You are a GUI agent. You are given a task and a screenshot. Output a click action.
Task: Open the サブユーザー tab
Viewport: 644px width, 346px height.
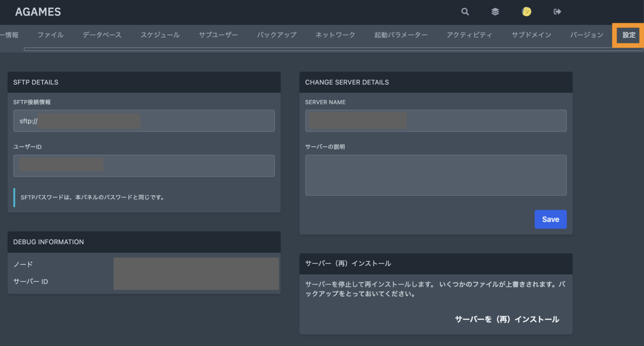218,35
